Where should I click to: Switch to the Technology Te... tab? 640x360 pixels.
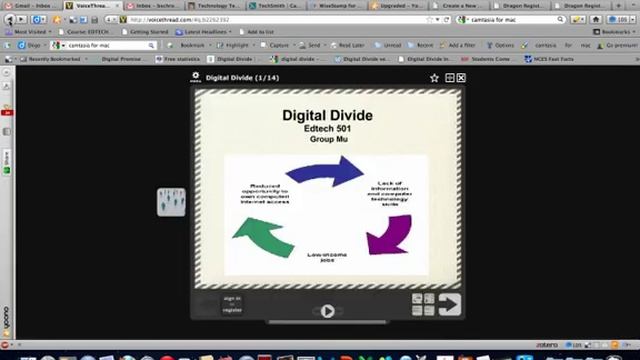coord(216,6)
